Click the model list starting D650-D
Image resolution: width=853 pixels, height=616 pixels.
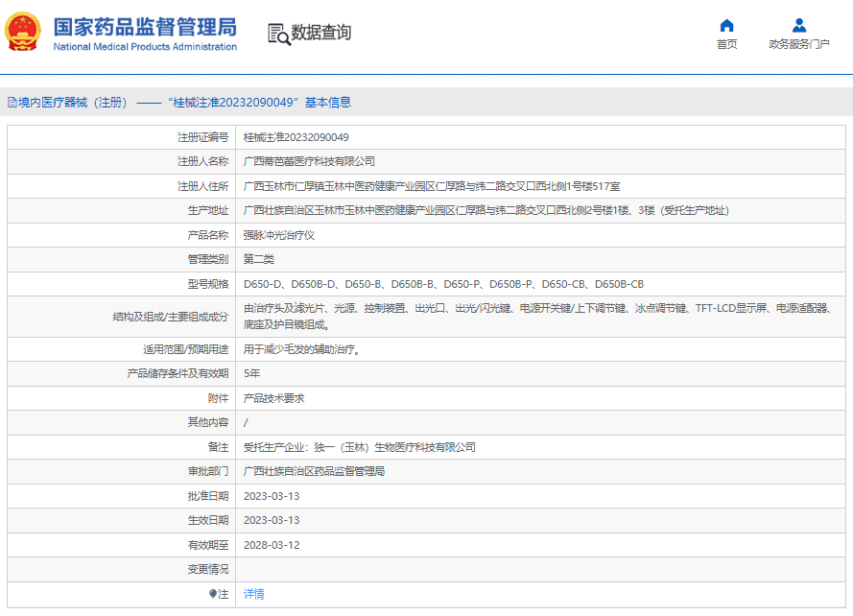pos(443,284)
